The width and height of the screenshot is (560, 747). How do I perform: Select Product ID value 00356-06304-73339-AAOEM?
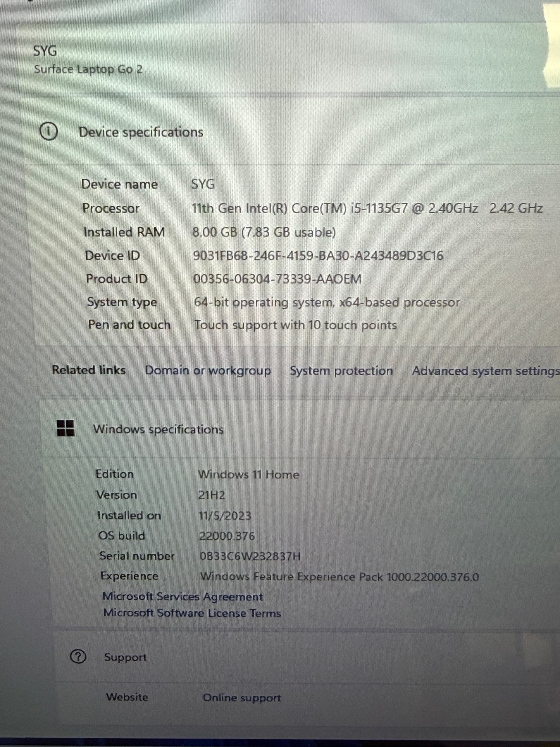pos(277,279)
